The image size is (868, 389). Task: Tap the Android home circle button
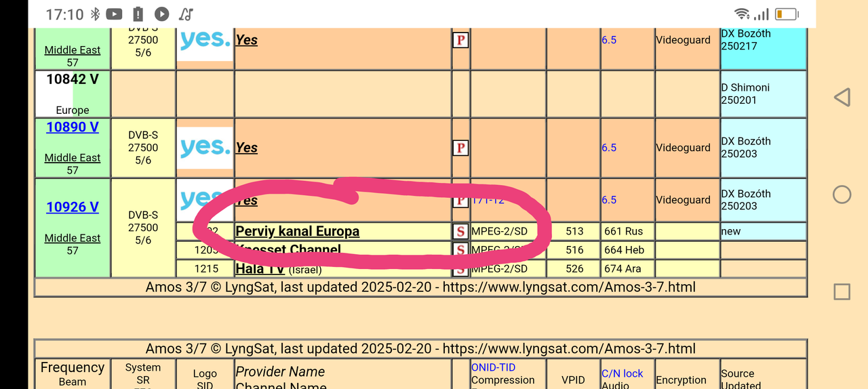pyautogui.click(x=842, y=194)
